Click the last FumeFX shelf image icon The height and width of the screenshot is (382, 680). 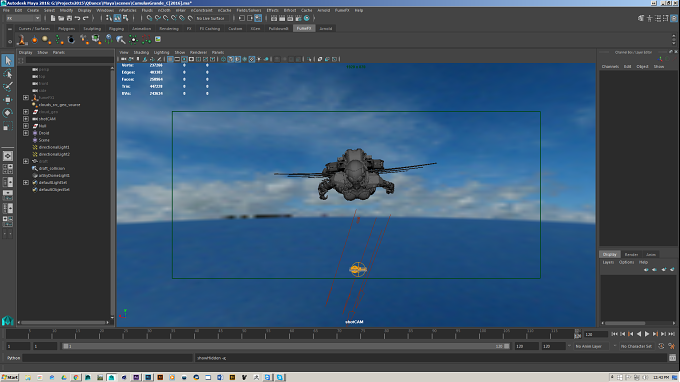(158, 39)
